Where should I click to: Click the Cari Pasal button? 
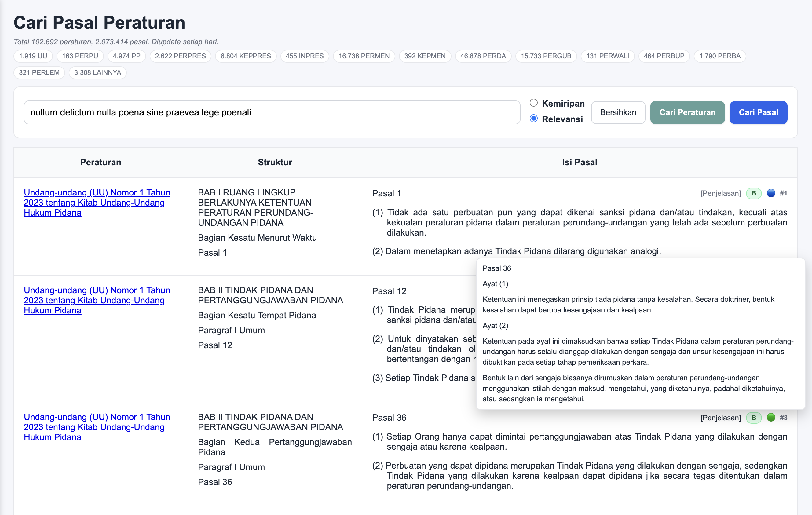[x=758, y=112]
